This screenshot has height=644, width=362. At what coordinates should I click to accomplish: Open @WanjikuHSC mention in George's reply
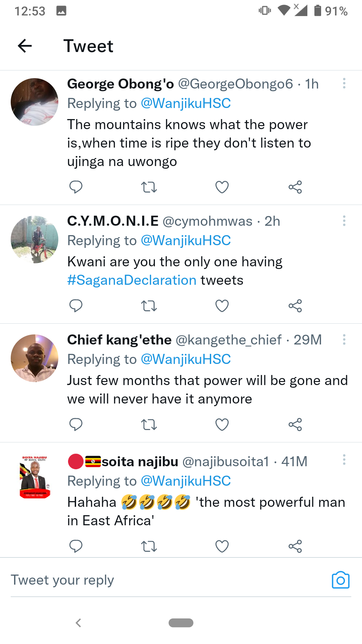pyautogui.click(x=186, y=103)
